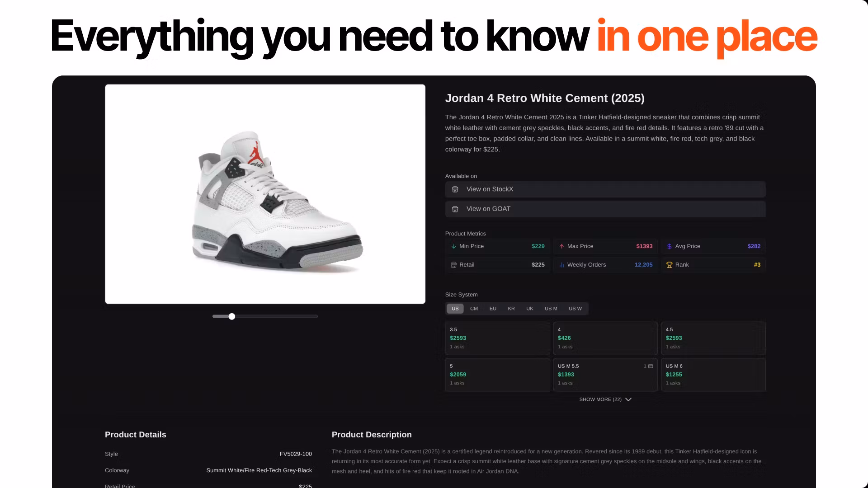Click the store icon beside View on StockX
The width and height of the screenshot is (868, 488).
pos(455,189)
